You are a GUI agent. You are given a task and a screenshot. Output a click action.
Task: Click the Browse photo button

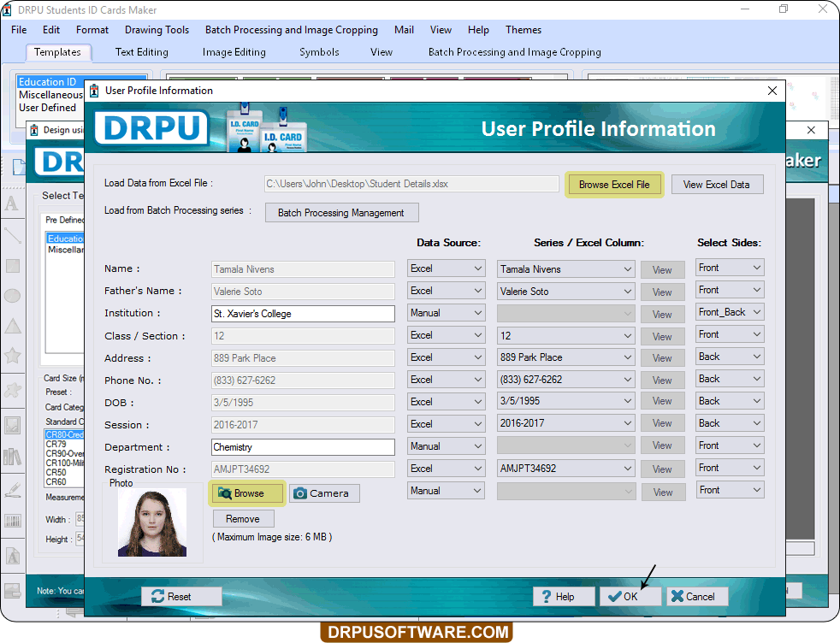tap(247, 493)
